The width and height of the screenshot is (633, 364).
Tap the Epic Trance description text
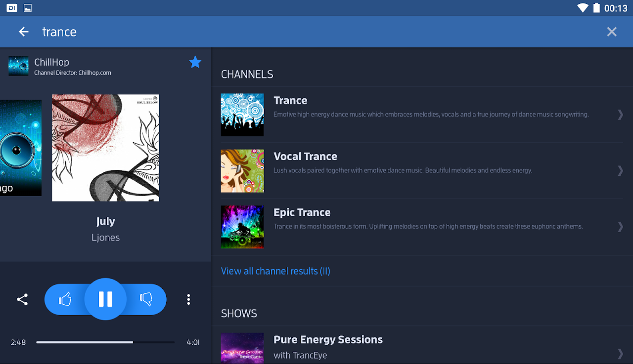(428, 226)
